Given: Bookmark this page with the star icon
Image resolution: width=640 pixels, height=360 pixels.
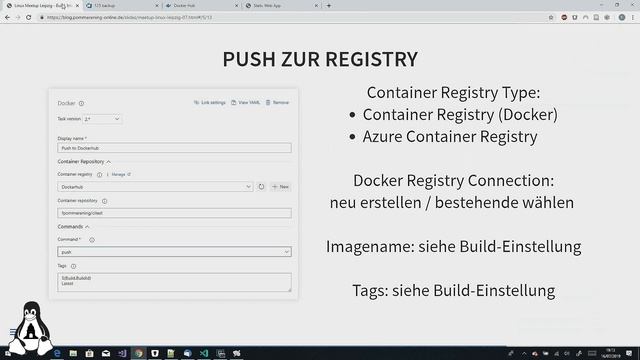Looking at the screenshot, I should (551, 18).
